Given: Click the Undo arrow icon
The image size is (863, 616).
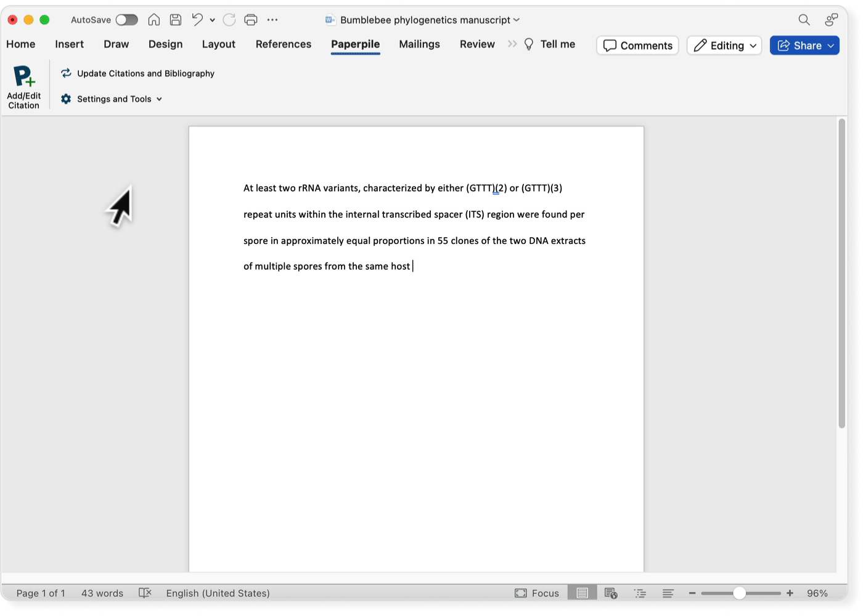Looking at the screenshot, I should point(197,20).
